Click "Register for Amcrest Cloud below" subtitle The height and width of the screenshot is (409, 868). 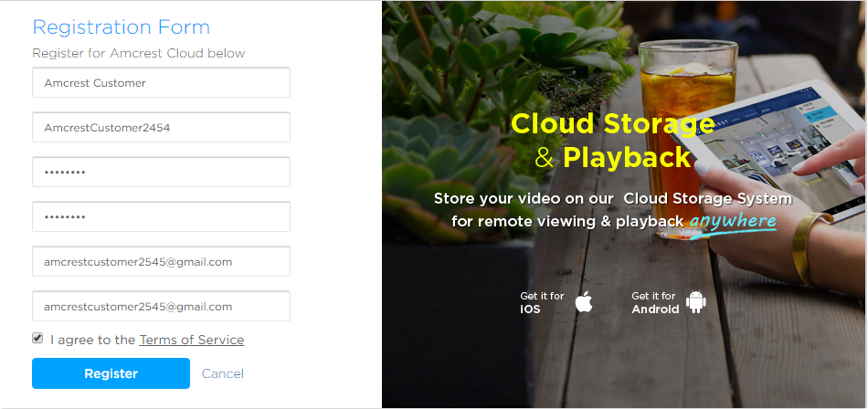138,54
